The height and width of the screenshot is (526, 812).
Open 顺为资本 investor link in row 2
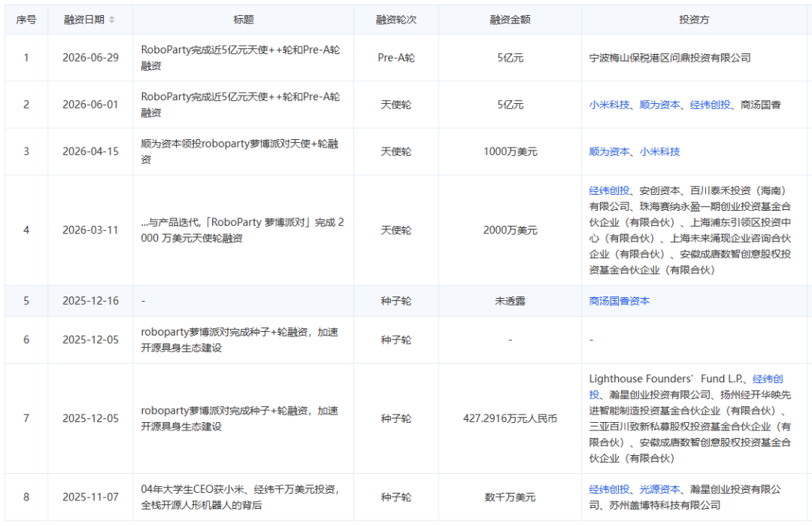pyautogui.click(x=660, y=105)
